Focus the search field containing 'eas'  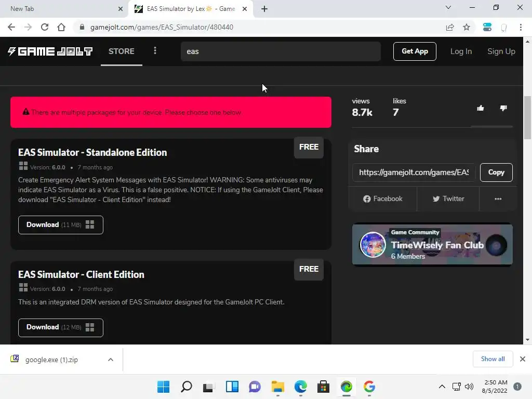coord(281,51)
